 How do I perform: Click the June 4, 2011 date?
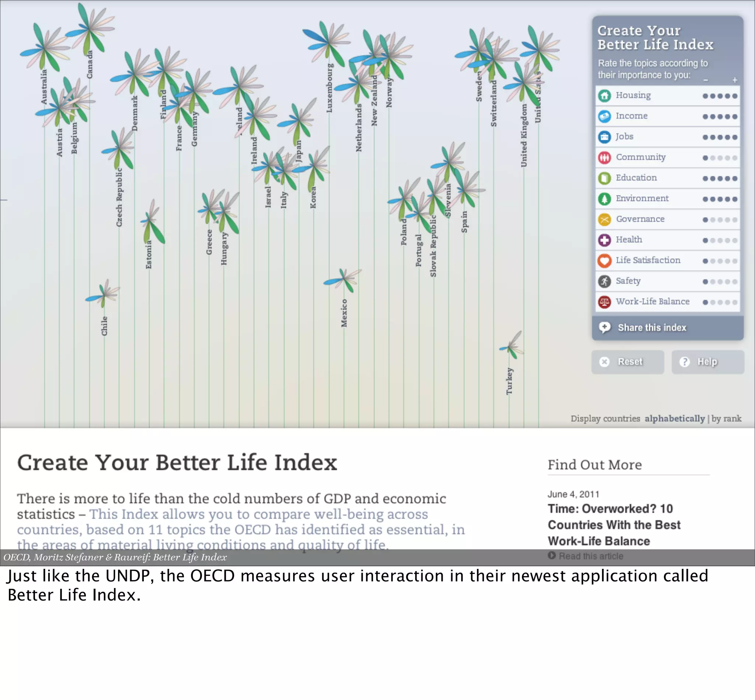coord(574,494)
